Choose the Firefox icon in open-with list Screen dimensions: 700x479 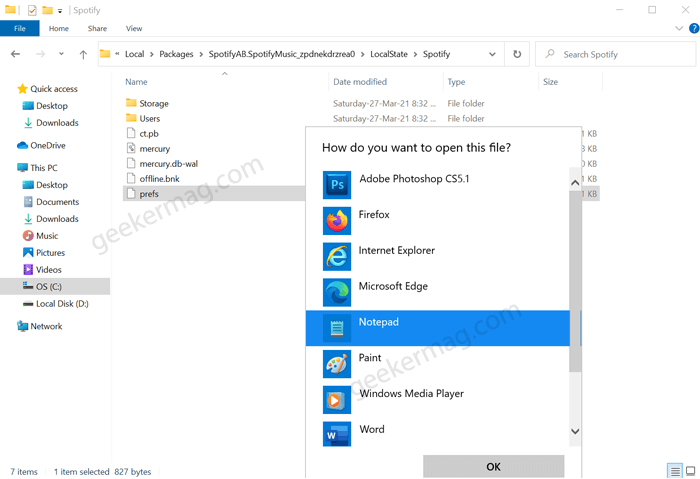(x=337, y=221)
